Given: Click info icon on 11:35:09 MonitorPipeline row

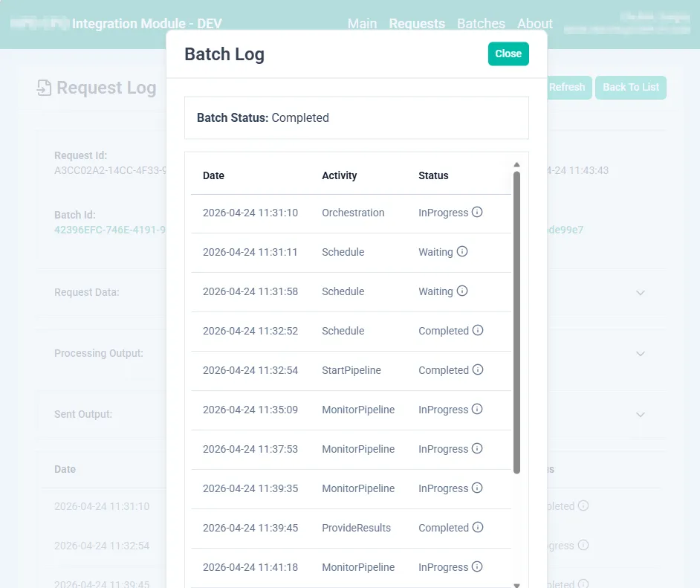Looking at the screenshot, I should pos(477,409).
